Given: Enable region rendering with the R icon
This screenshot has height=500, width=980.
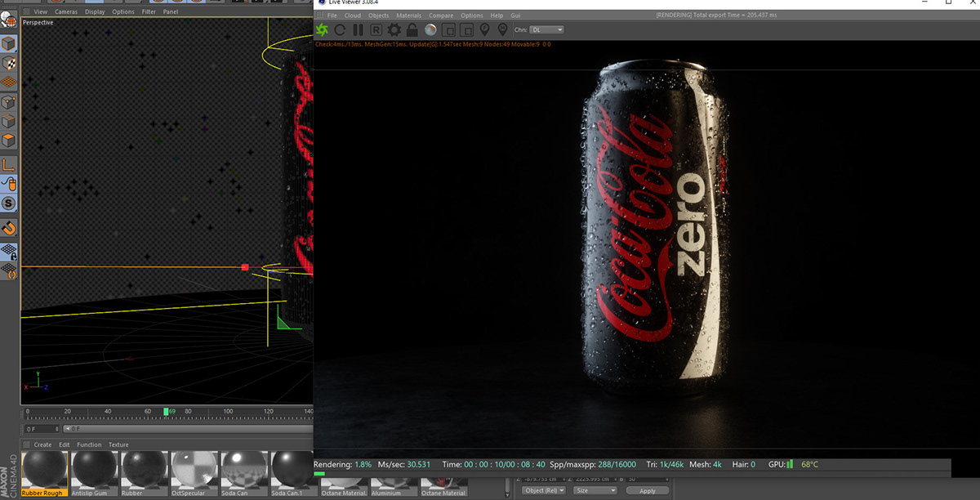Looking at the screenshot, I should 376,29.
